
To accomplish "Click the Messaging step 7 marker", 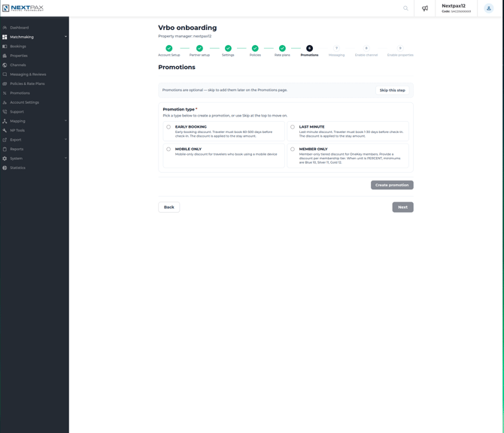I will 336,48.
